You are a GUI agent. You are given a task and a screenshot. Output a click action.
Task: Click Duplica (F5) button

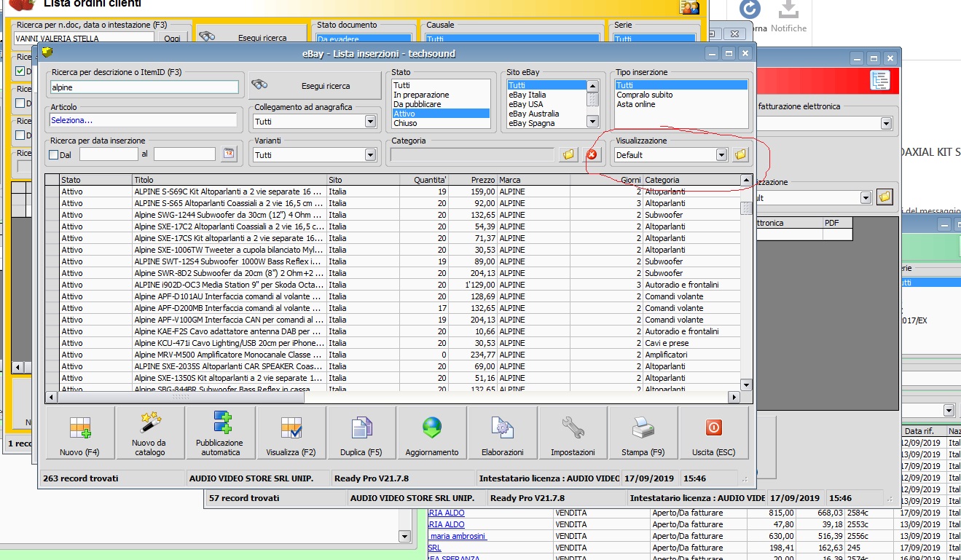[361, 433]
